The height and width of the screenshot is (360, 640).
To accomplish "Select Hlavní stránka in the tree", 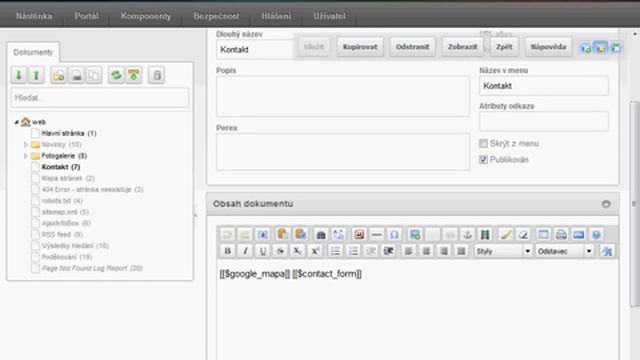I will click(x=69, y=133).
